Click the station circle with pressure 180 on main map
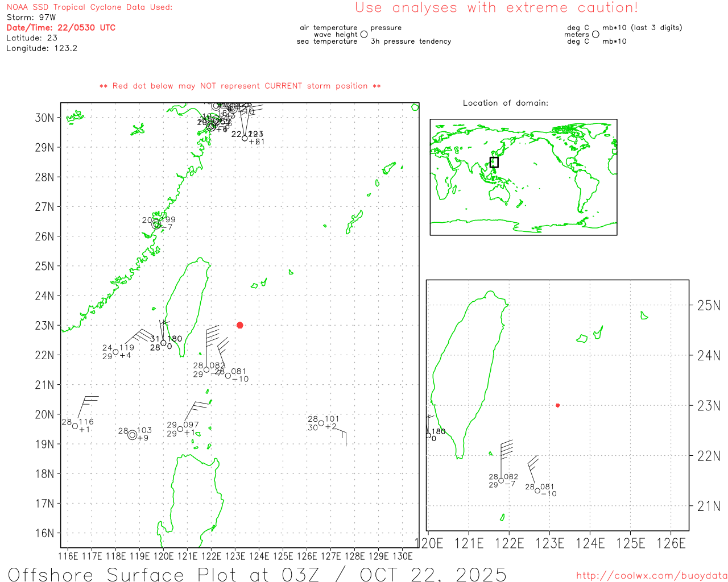 pos(163,343)
